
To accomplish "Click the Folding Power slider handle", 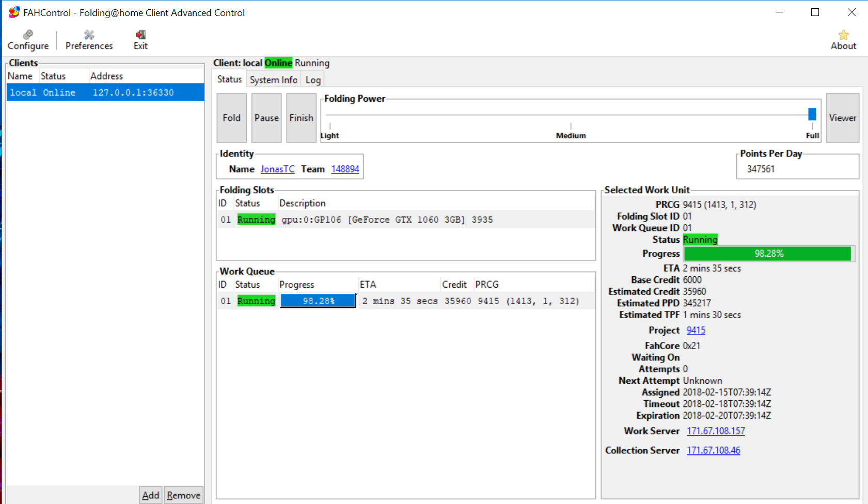I will coord(812,114).
